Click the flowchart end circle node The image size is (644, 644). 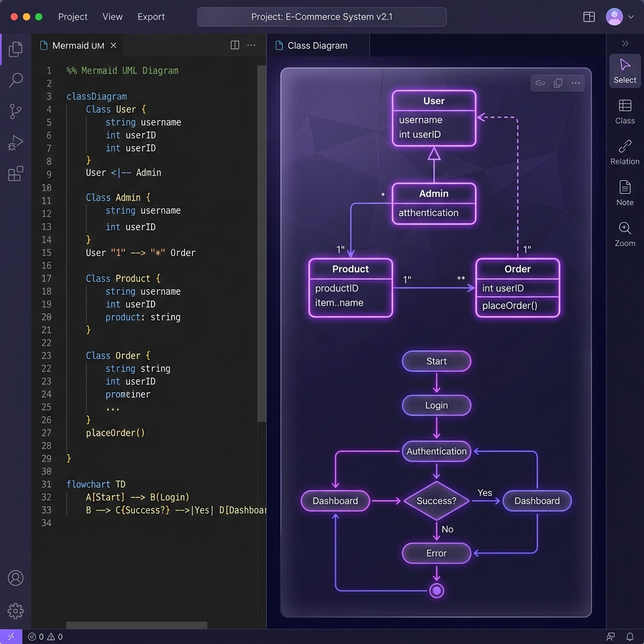(436, 591)
